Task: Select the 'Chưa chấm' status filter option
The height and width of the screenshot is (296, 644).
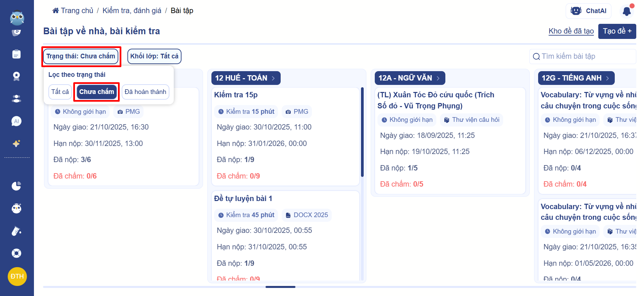Action: click(96, 92)
